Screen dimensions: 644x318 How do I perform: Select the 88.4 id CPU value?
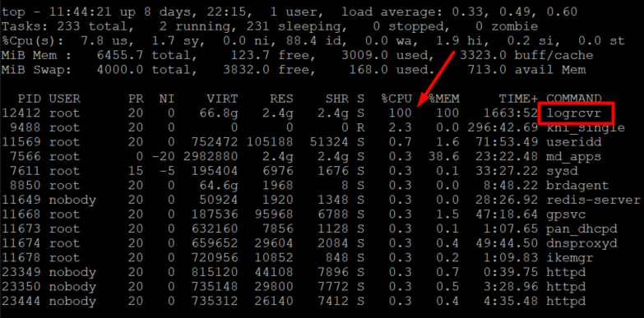pos(302,41)
